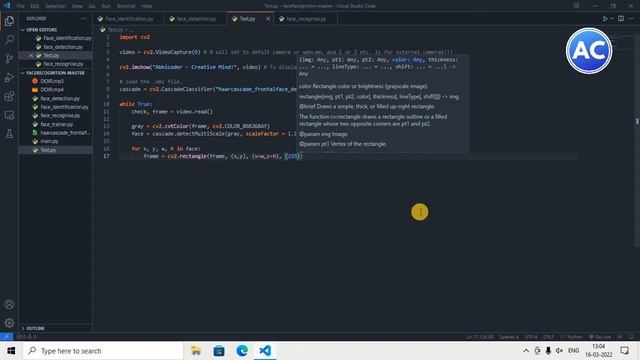The width and height of the screenshot is (640, 360).
Task: Switch to the face_identification.py tab
Action: 129,19
